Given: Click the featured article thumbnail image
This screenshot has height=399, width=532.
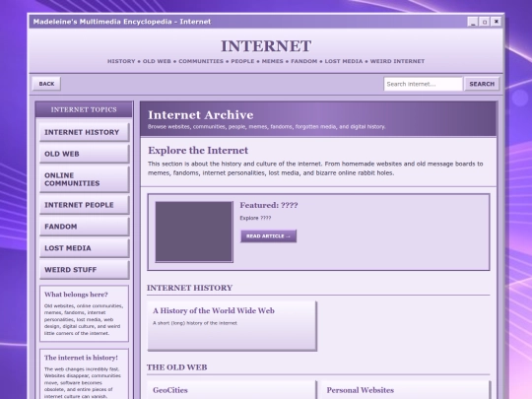Looking at the screenshot, I should click(x=194, y=232).
